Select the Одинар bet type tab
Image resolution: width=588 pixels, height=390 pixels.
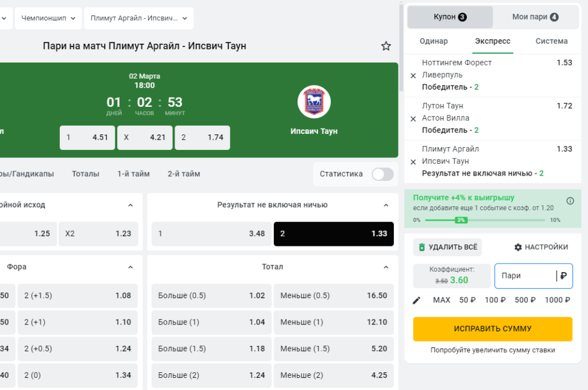click(x=434, y=41)
